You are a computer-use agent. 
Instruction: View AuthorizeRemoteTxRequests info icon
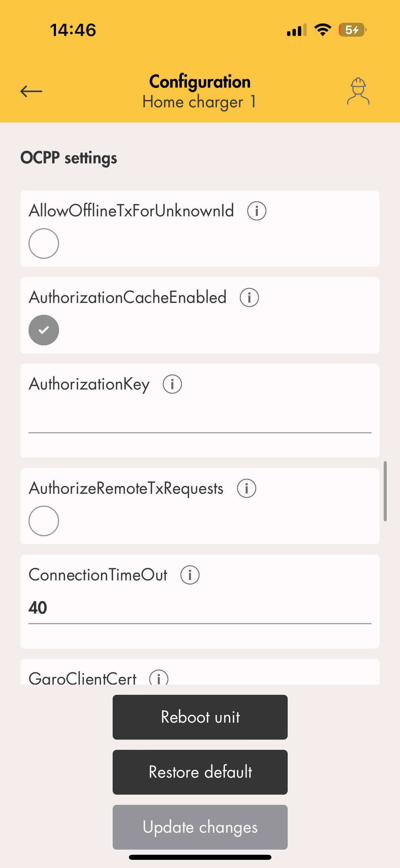(x=246, y=489)
